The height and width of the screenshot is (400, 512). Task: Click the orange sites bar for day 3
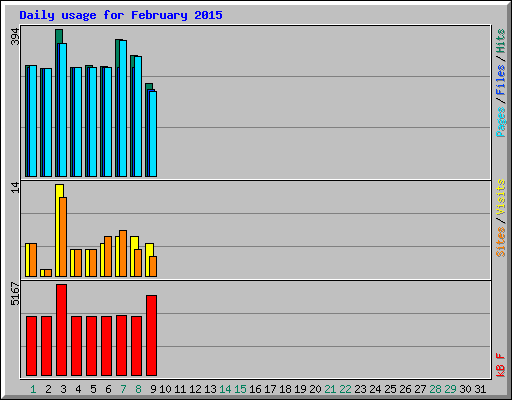click(63, 237)
